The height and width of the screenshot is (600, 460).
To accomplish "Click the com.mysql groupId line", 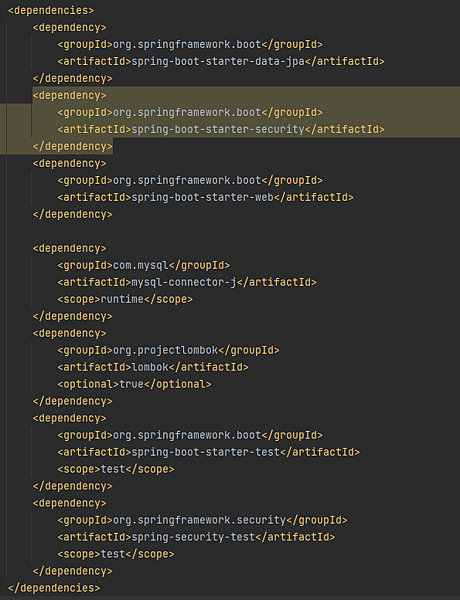I will click(144, 265).
